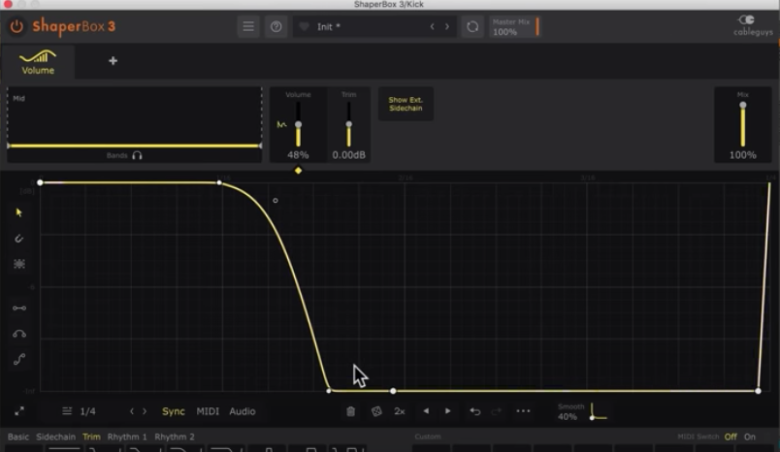Open the Trim preset category tab
The width and height of the screenshot is (780, 452).
coord(92,437)
